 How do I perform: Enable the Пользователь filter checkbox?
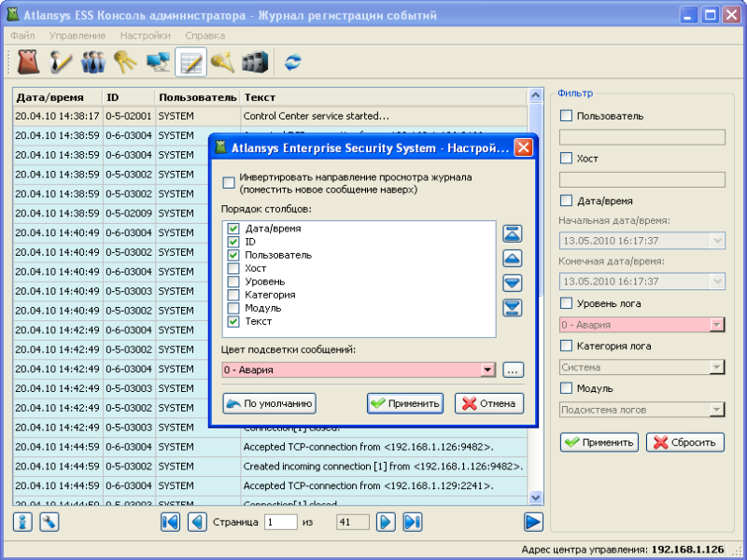pos(566,116)
